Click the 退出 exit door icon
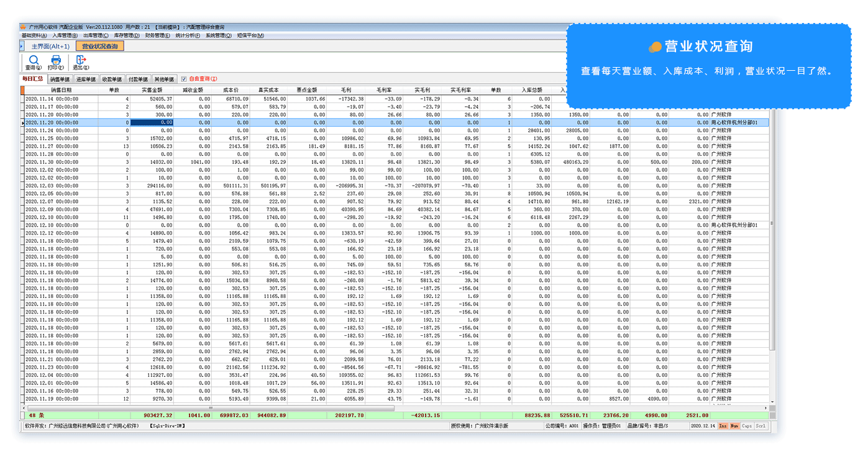The image size is (868, 457). (81, 60)
